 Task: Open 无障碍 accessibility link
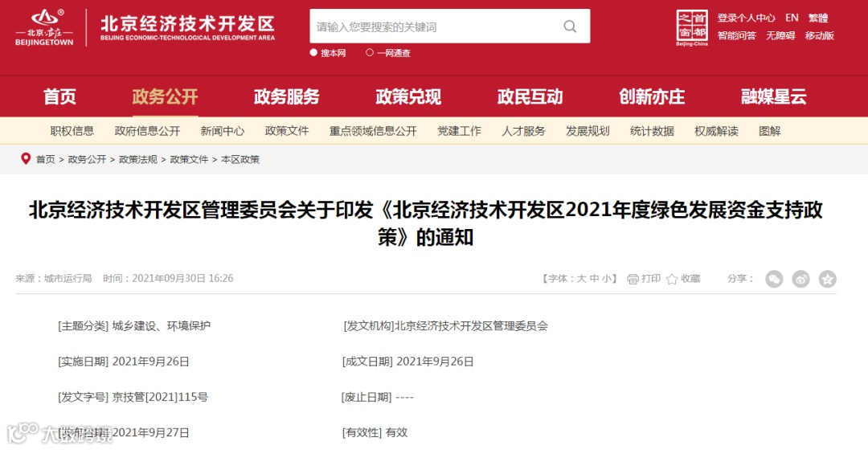(x=780, y=35)
